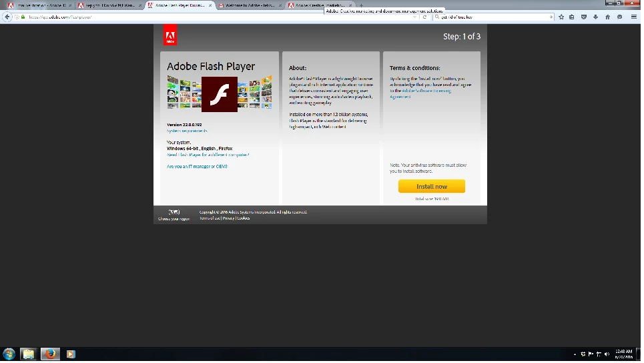Open the Terms of use footer link

[x=211, y=220]
